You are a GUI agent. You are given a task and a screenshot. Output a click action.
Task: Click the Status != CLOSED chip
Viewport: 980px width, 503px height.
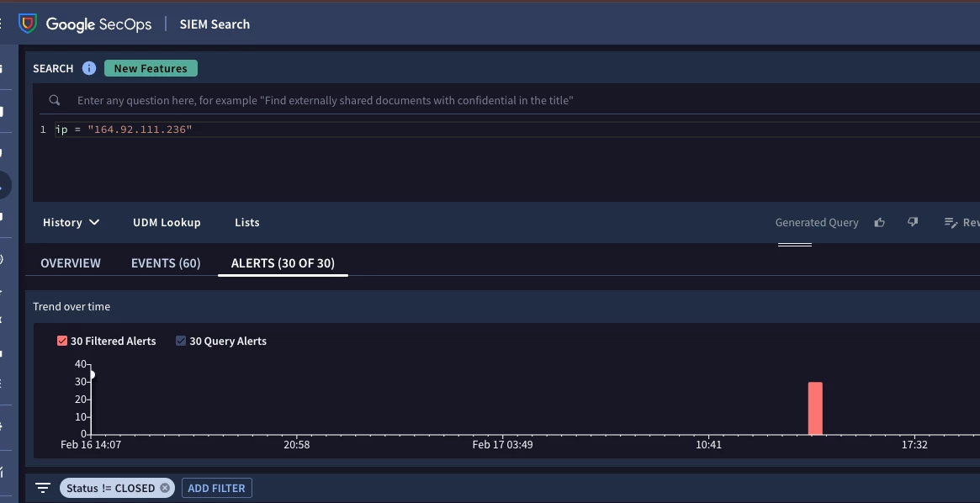(111, 488)
